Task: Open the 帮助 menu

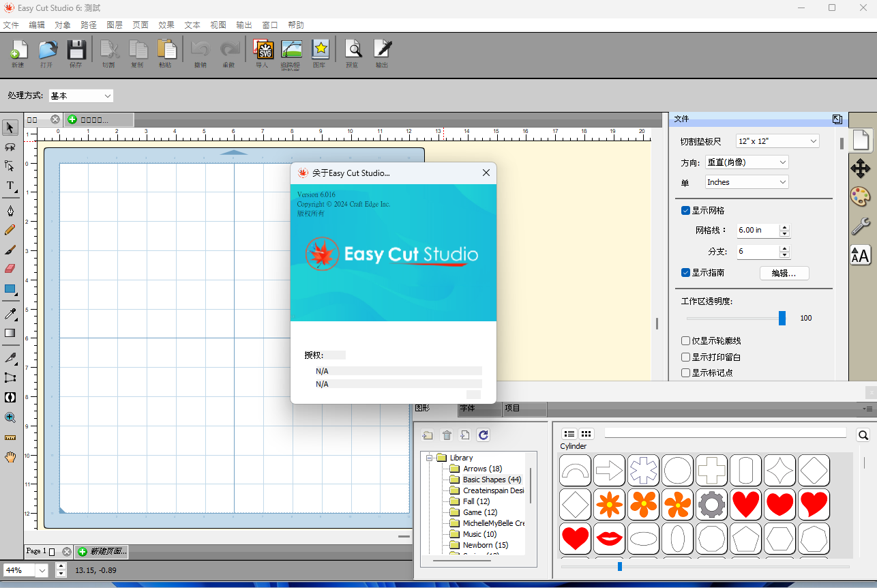Action: point(296,25)
